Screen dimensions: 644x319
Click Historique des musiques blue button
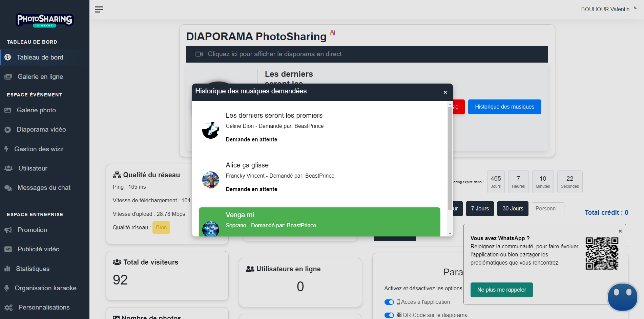[x=504, y=107]
